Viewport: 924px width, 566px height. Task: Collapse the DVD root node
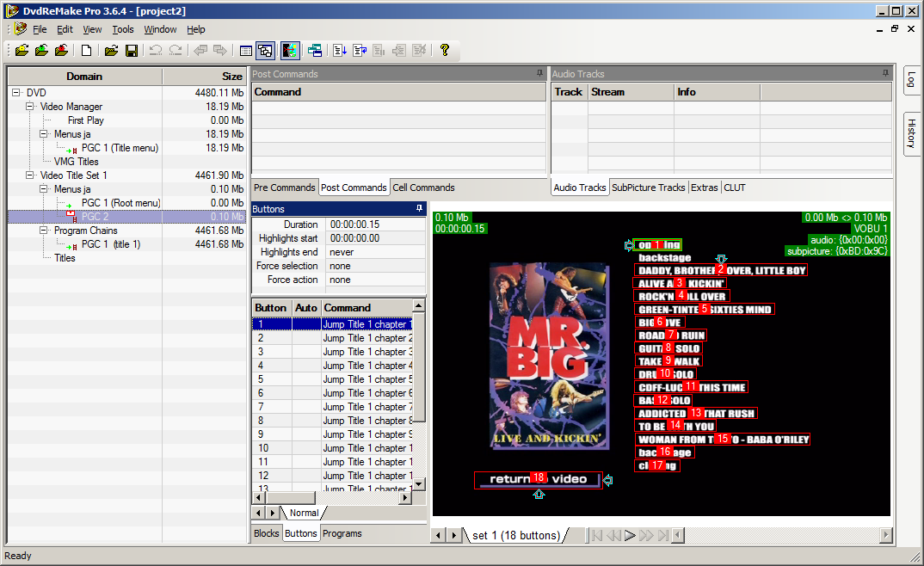[x=15, y=92]
